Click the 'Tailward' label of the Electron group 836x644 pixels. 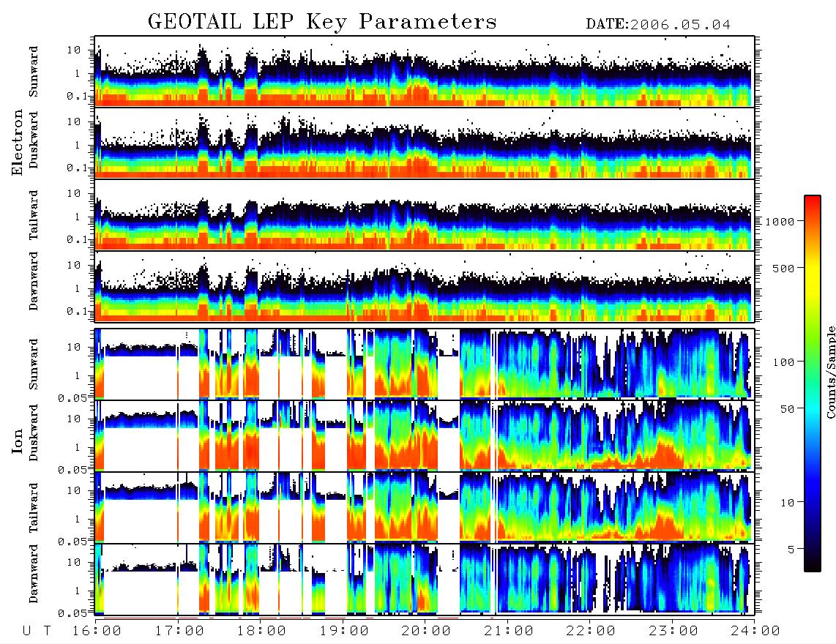coord(34,215)
